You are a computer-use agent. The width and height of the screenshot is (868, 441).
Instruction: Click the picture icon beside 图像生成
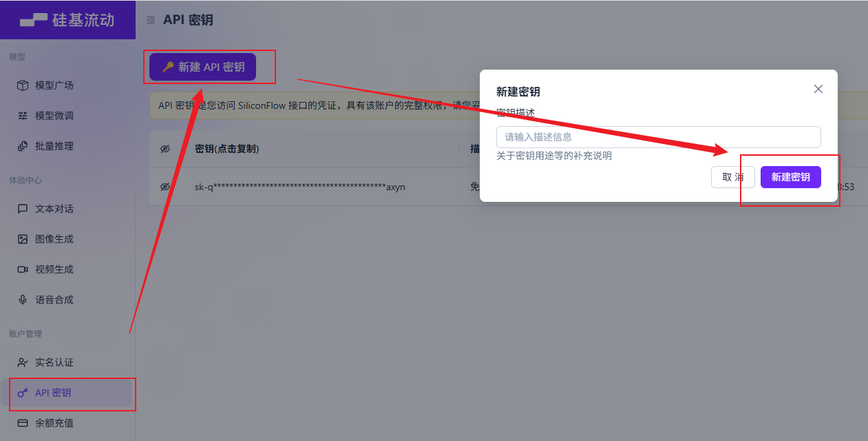coord(23,239)
